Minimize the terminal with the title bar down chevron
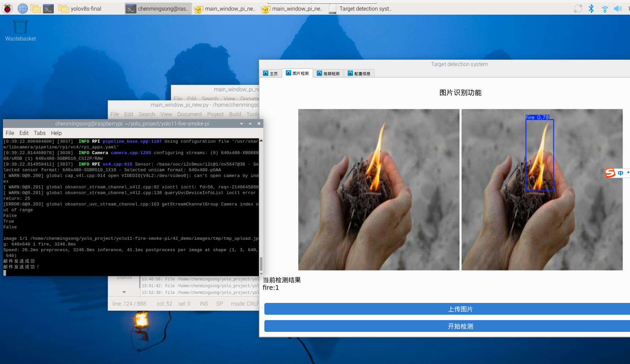The width and height of the screenshot is (630, 364). (x=242, y=124)
